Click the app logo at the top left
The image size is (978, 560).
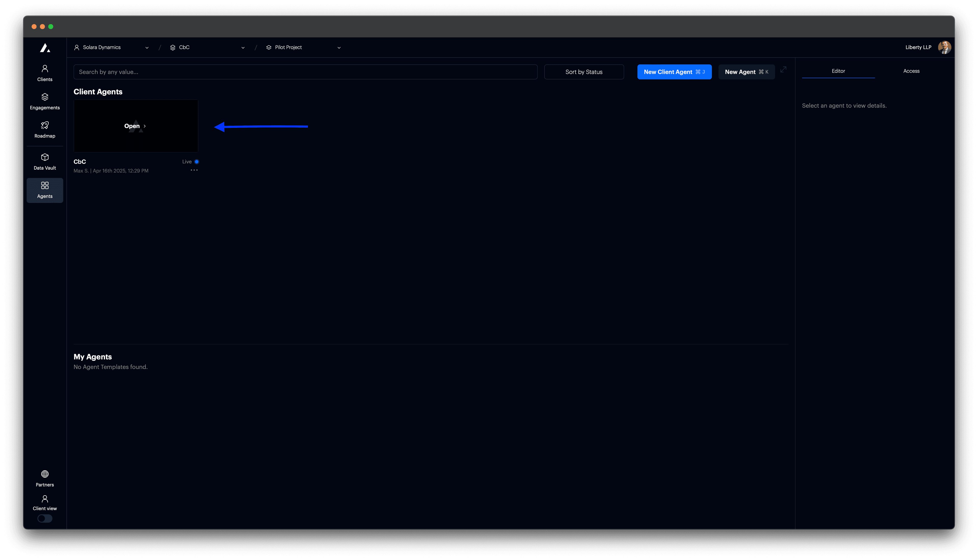point(45,47)
